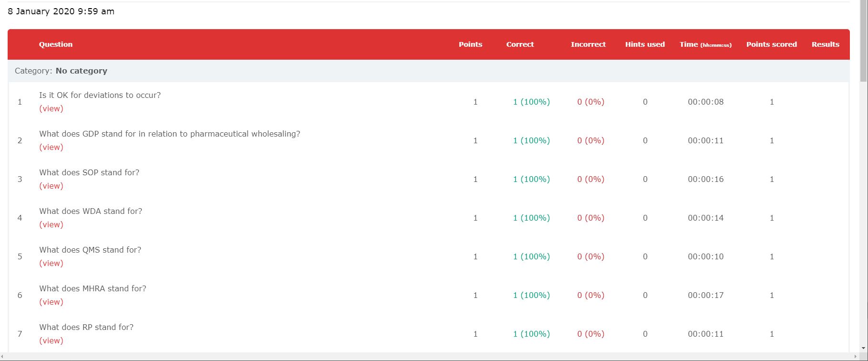Open view link under SOP question
This screenshot has width=868, height=361.
[51, 186]
